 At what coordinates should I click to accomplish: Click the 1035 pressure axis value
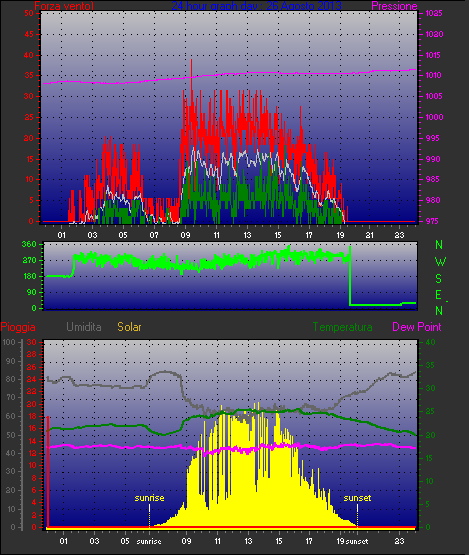click(434, 13)
